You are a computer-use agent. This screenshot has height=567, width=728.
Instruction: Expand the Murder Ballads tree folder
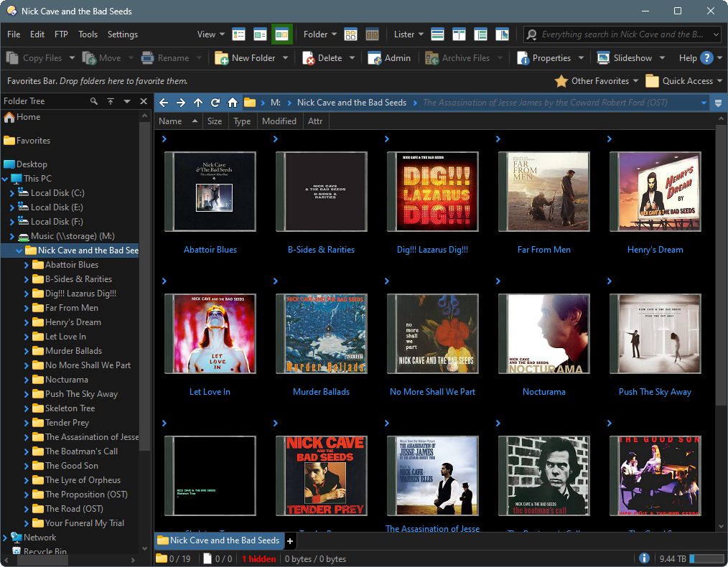click(x=27, y=351)
